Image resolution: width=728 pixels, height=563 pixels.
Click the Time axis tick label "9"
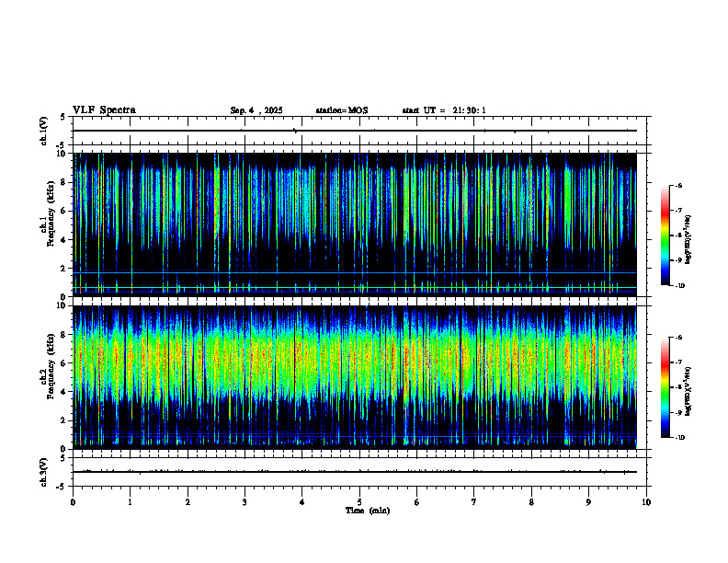(588, 502)
